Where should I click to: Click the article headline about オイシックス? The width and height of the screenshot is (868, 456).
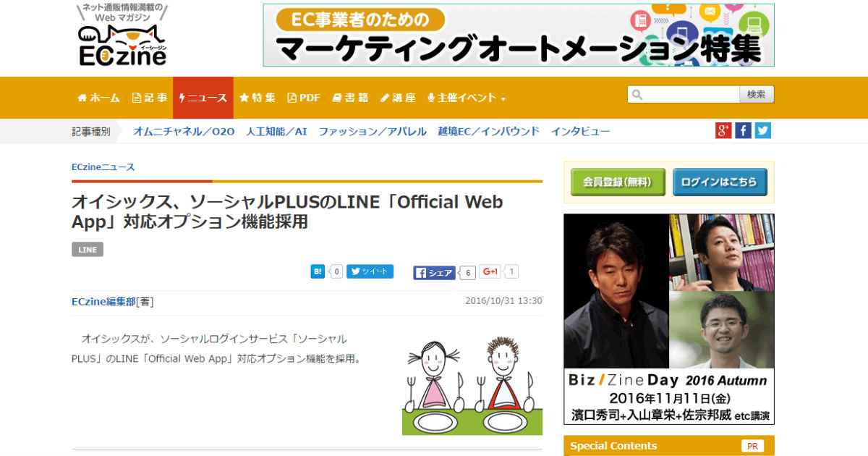287,211
